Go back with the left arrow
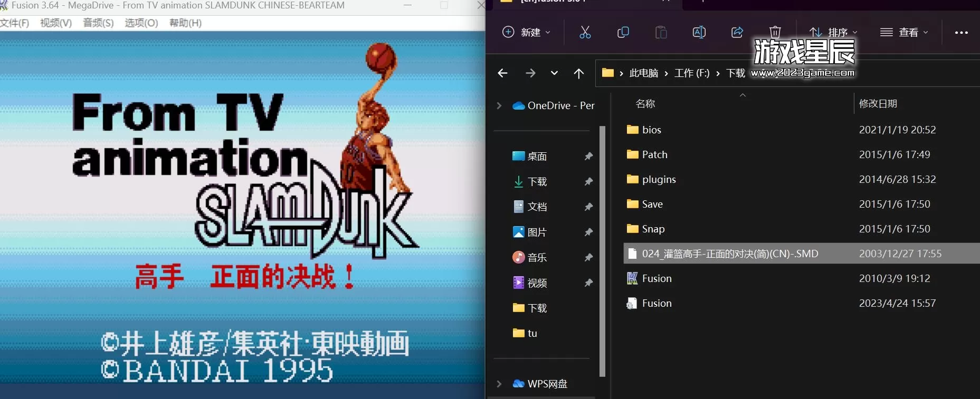980x399 pixels. tap(502, 73)
